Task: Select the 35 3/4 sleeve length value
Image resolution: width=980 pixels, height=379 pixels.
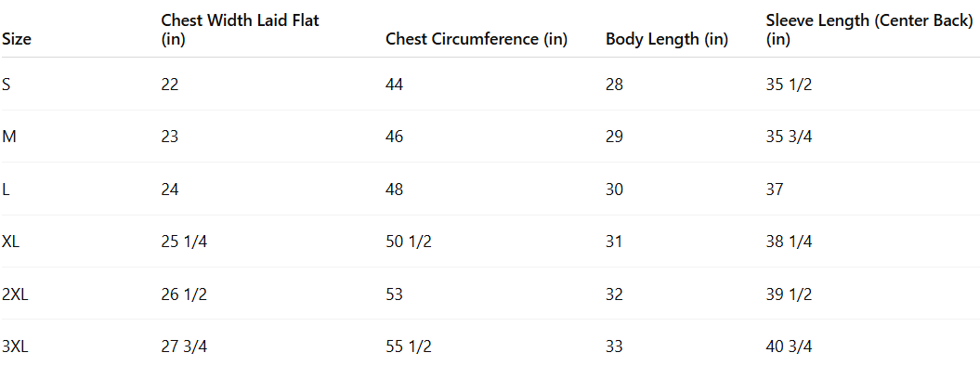Action: pos(789,137)
